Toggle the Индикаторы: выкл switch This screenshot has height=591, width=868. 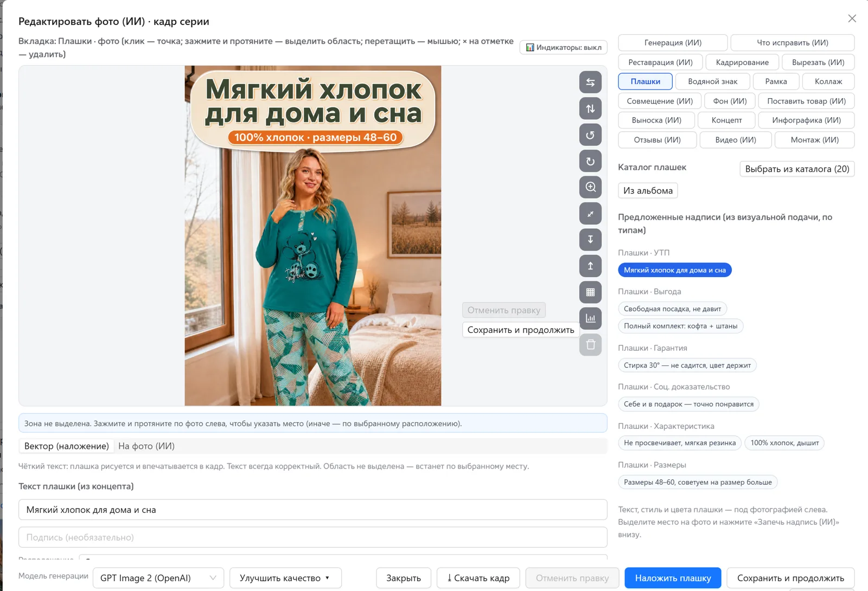563,47
